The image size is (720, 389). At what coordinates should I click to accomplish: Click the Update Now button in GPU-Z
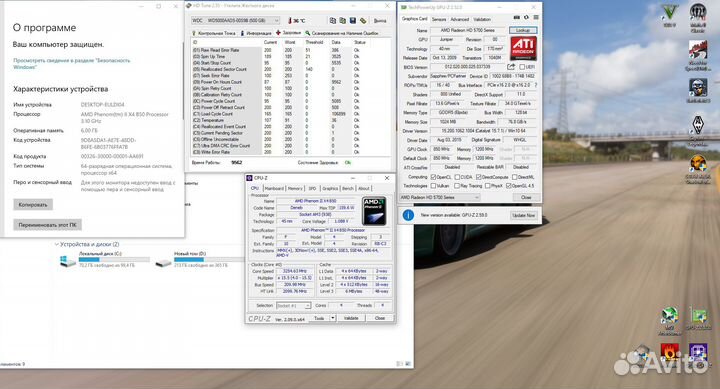[523, 215]
